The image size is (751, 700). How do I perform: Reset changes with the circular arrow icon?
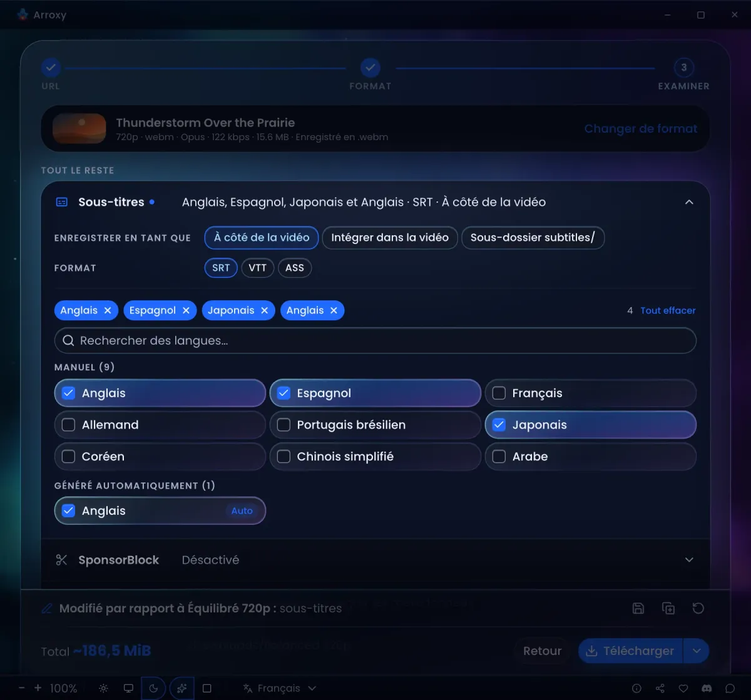click(698, 608)
